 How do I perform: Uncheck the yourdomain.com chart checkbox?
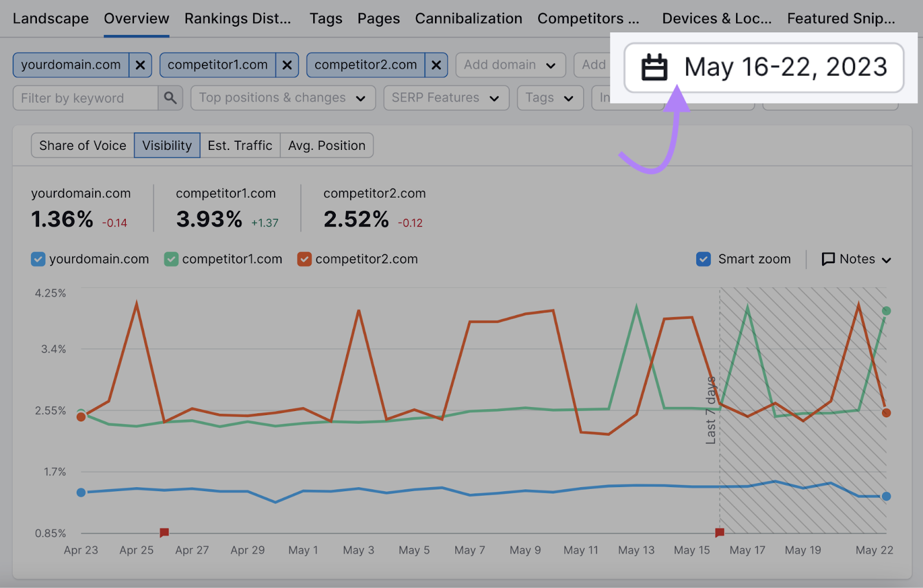click(38, 259)
